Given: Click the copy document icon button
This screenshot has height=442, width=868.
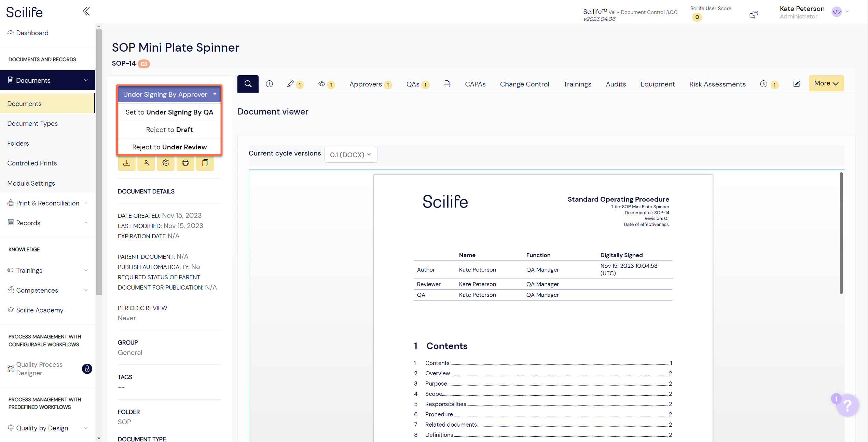Looking at the screenshot, I should (x=205, y=163).
